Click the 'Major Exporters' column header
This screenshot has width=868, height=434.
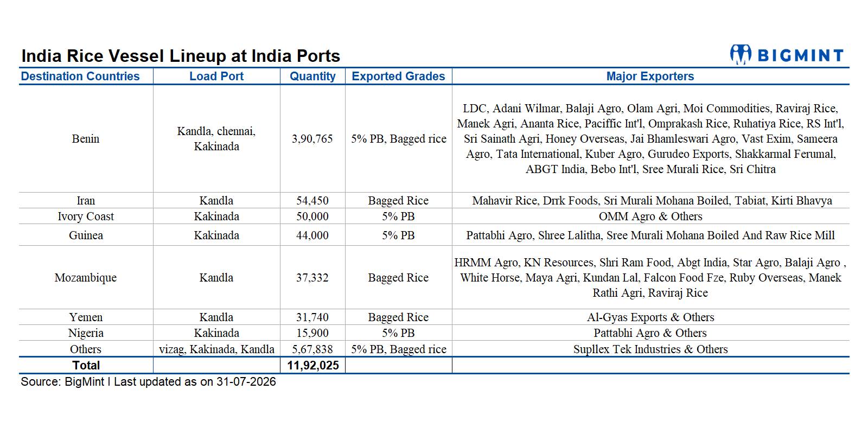tap(650, 76)
